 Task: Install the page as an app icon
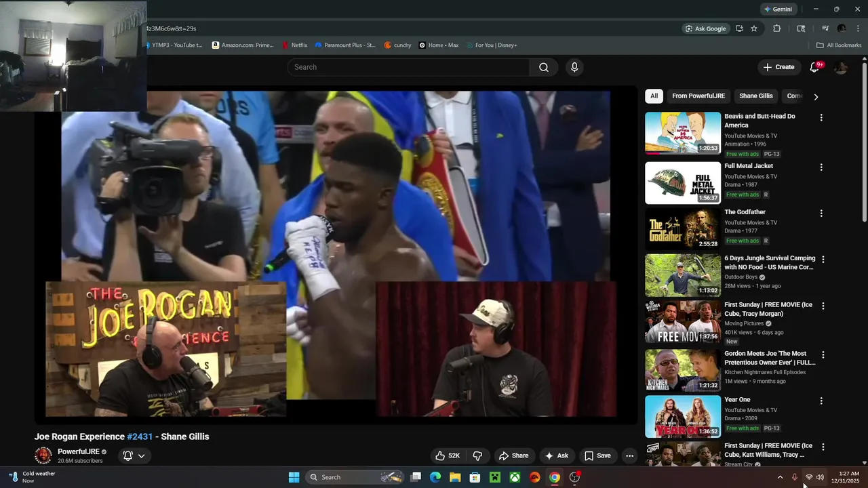[x=739, y=28]
